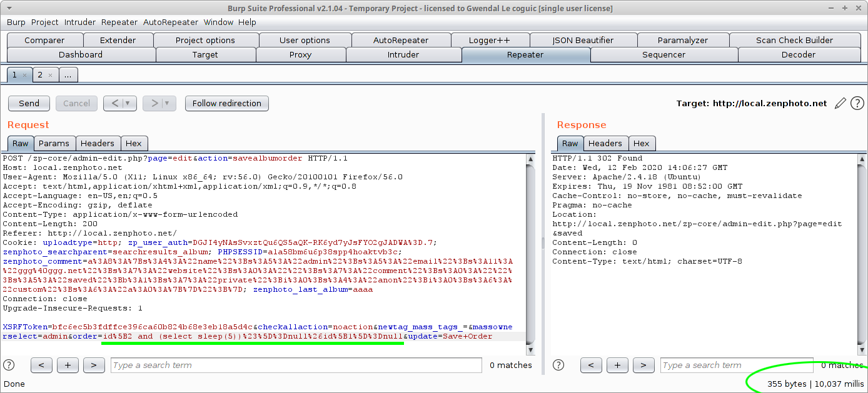The width and height of the screenshot is (868, 393).
Task: Switch to AutoRepeater tab
Action: tap(401, 40)
